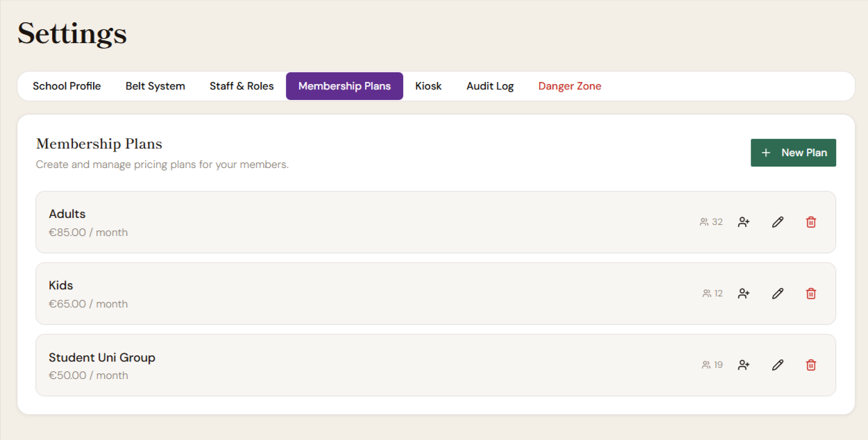Click the Kids plan name

click(61, 285)
